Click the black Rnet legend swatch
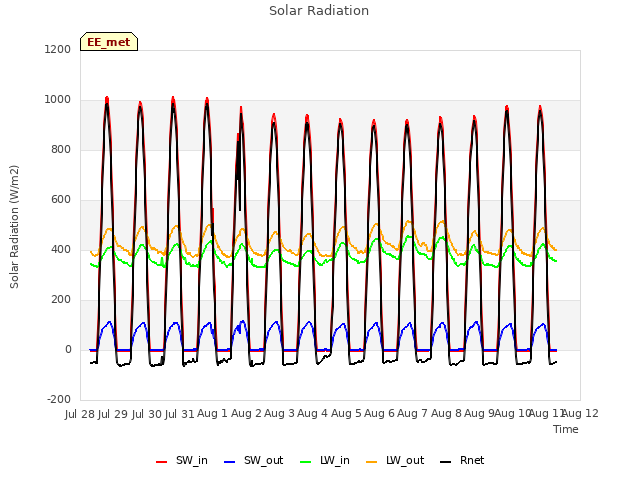The height and width of the screenshot is (480, 640). [x=446, y=462]
